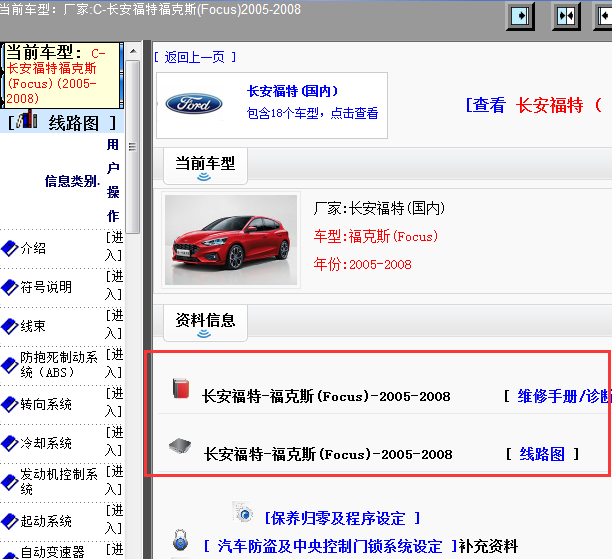
Task: Click the blue book icon next to 介绍
Action: tap(9, 249)
